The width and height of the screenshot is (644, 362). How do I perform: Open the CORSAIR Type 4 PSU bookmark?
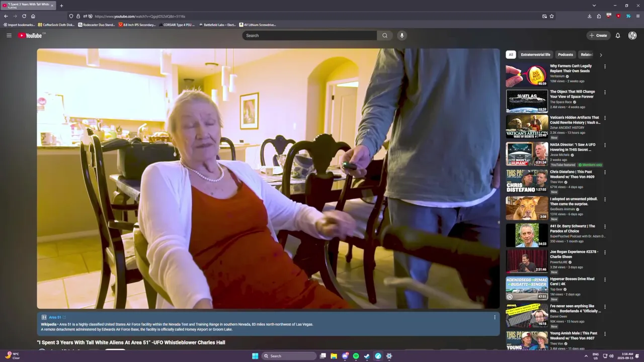tap(177, 25)
